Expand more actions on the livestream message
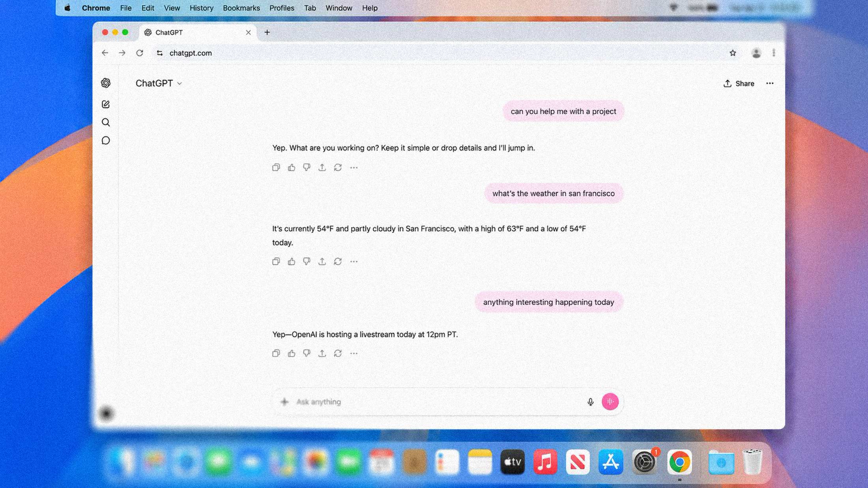Screen dimensions: 868x488 click(x=354, y=353)
